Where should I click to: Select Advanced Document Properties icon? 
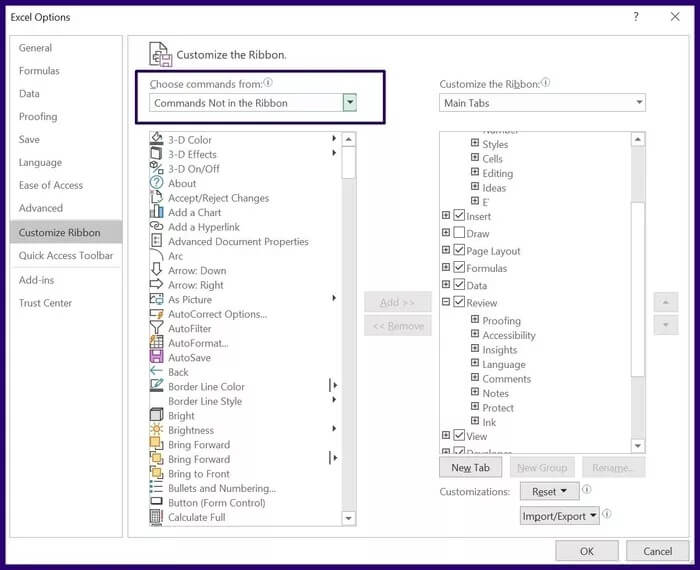tap(156, 241)
